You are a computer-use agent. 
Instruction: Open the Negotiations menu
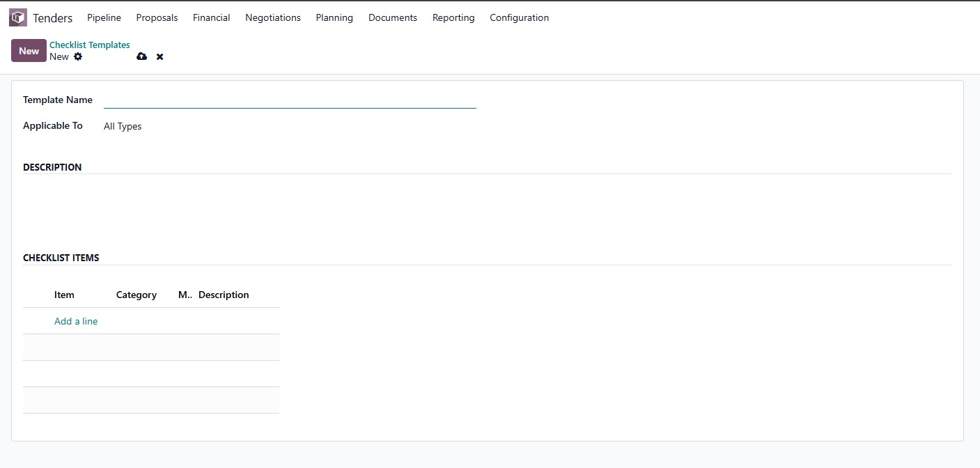272,17
